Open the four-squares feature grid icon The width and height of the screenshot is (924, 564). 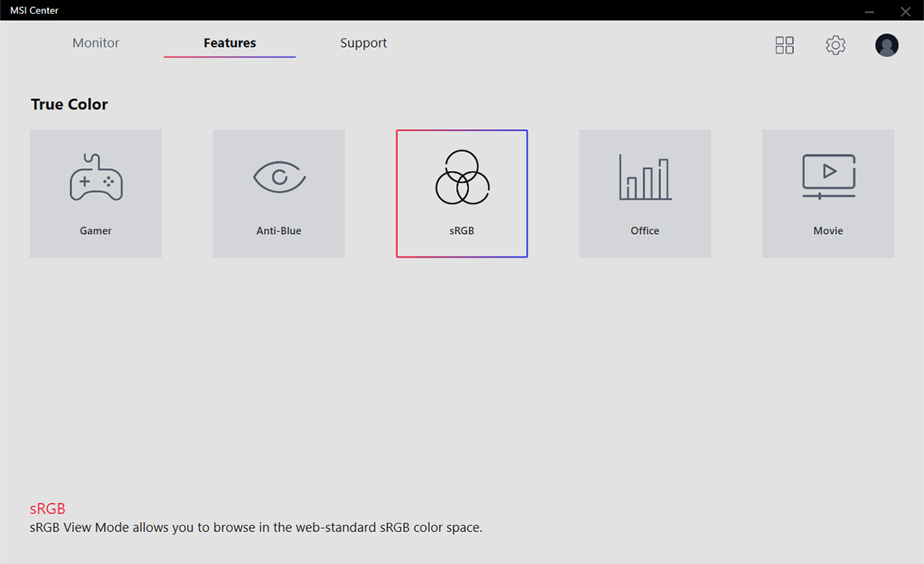[x=785, y=45]
